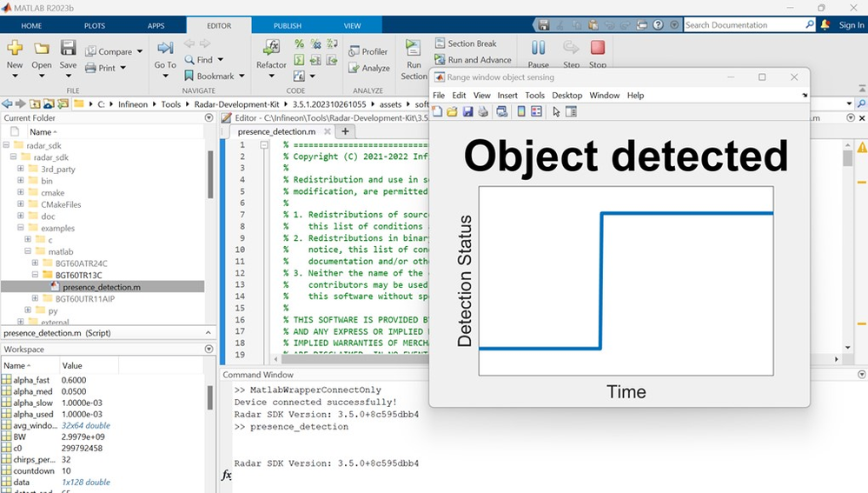Pause the running script
868x493 pixels.
tap(538, 48)
